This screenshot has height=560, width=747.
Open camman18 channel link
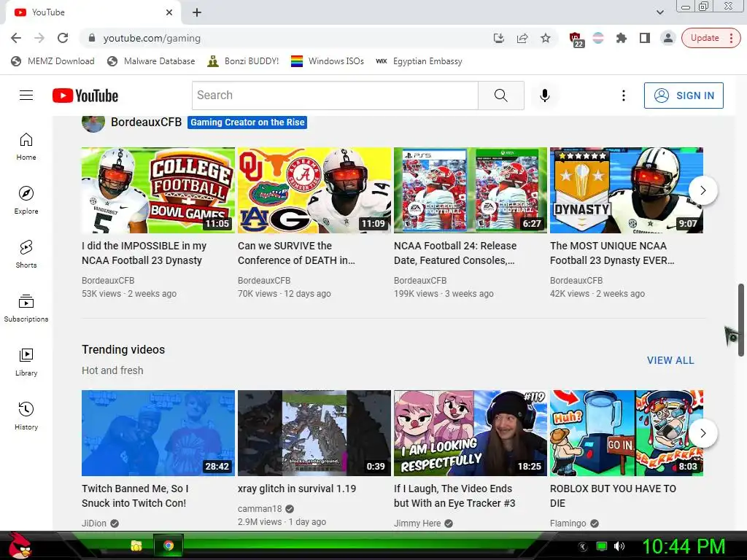(x=260, y=509)
